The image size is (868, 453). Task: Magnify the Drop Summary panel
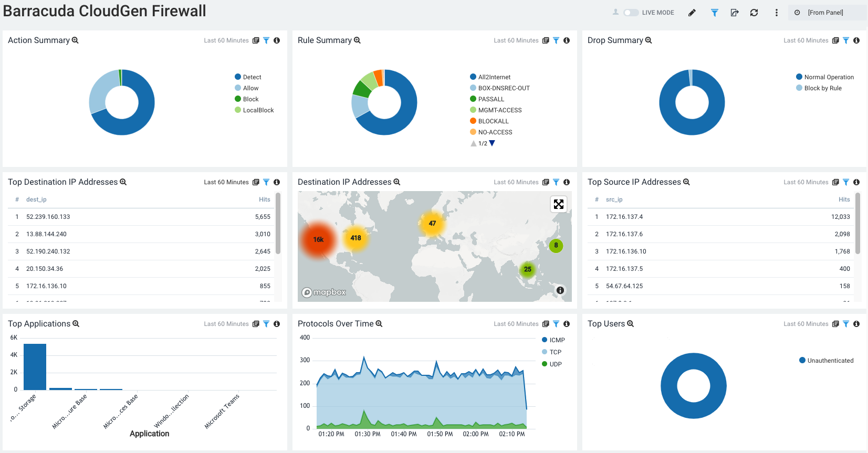[649, 40]
